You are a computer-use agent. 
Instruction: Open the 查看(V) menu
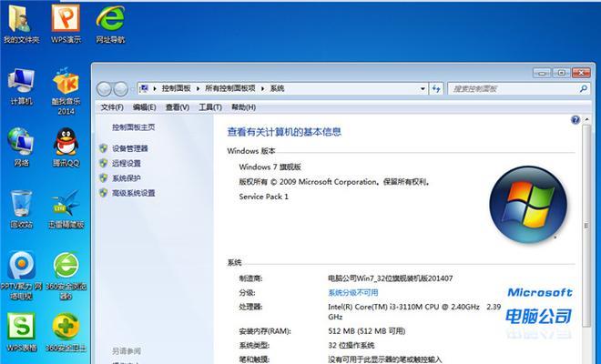click(x=177, y=107)
